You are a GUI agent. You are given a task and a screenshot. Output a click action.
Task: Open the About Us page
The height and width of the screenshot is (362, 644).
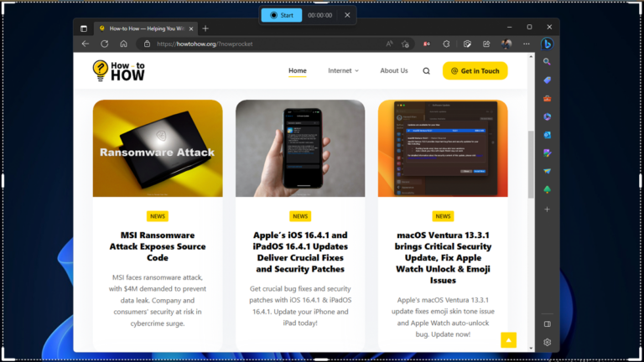tap(393, 71)
